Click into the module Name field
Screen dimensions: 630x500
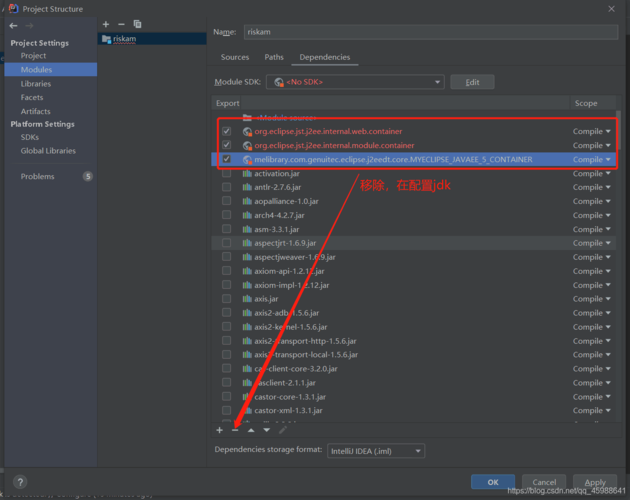click(431, 32)
